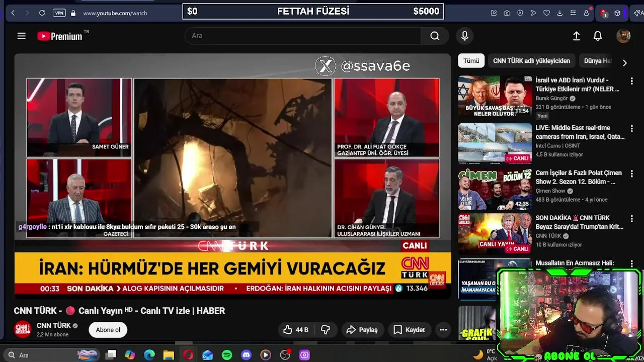Open the Opera profile icon in toolbar
Image resolution: width=644 pixels, height=362 pixels.
586,13
